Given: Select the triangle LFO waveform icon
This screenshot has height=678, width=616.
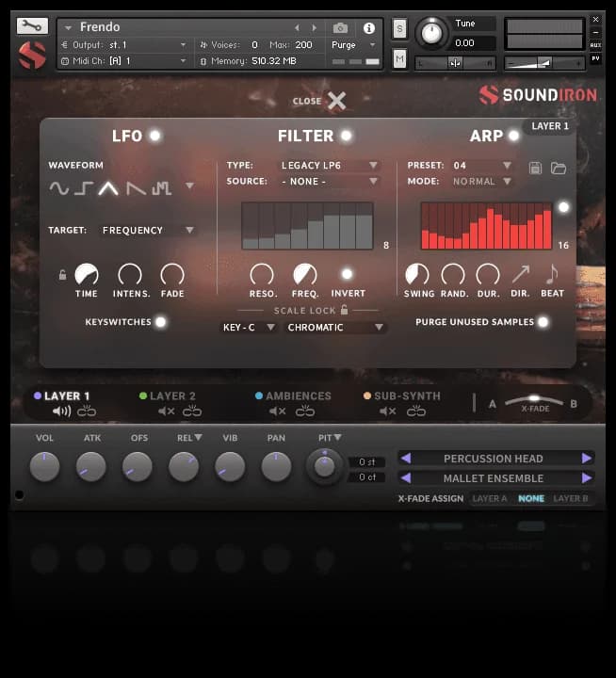Looking at the screenshot, I should point(109,188).
